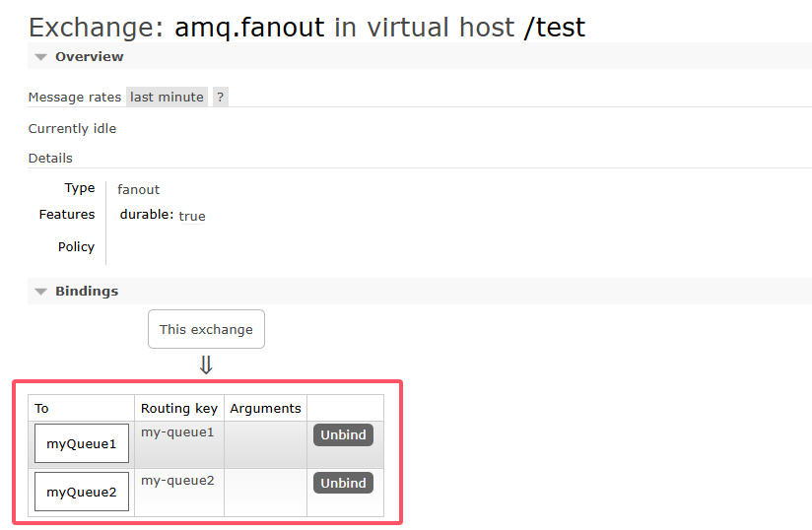Collapse the Overview section triangle
The width and height of the screenshot is (812, 530).
[x=41, y=57]
